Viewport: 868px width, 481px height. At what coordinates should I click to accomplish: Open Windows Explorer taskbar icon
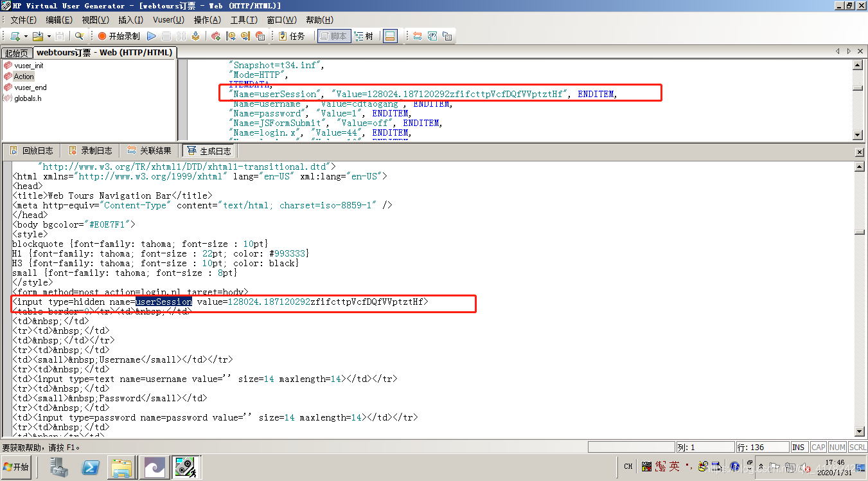point(121,467)
